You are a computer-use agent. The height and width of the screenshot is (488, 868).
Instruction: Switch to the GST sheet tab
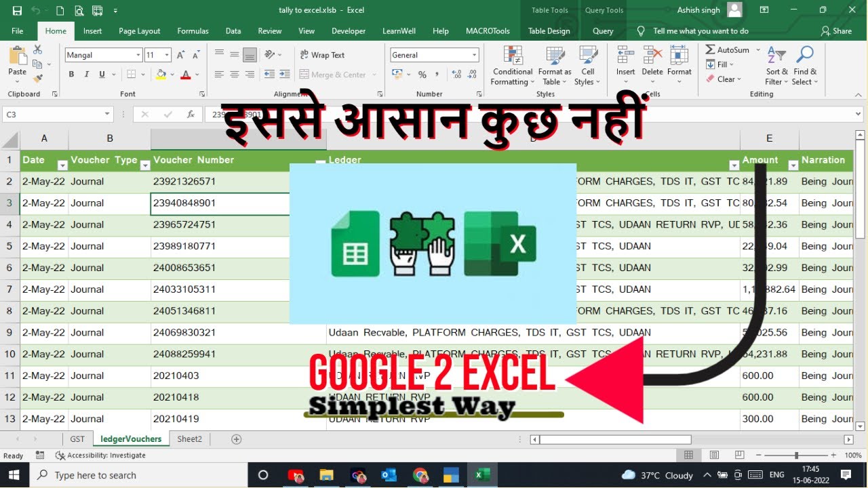click(77, 439)
